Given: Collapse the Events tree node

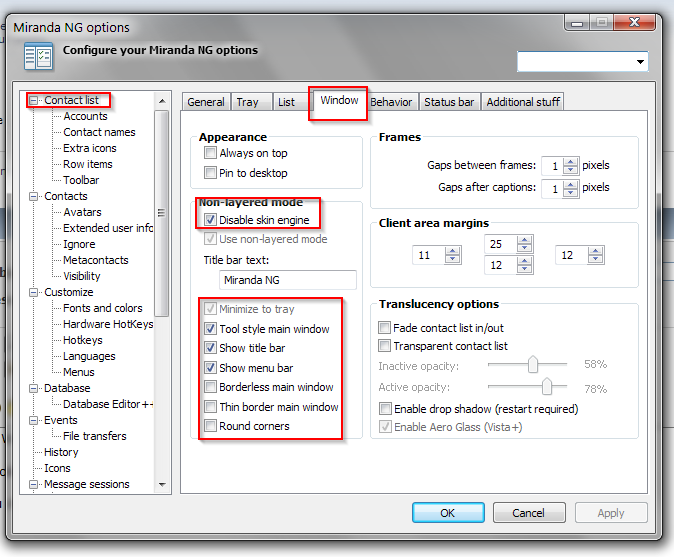Looking at the screenshot, I should click(33, 420).
